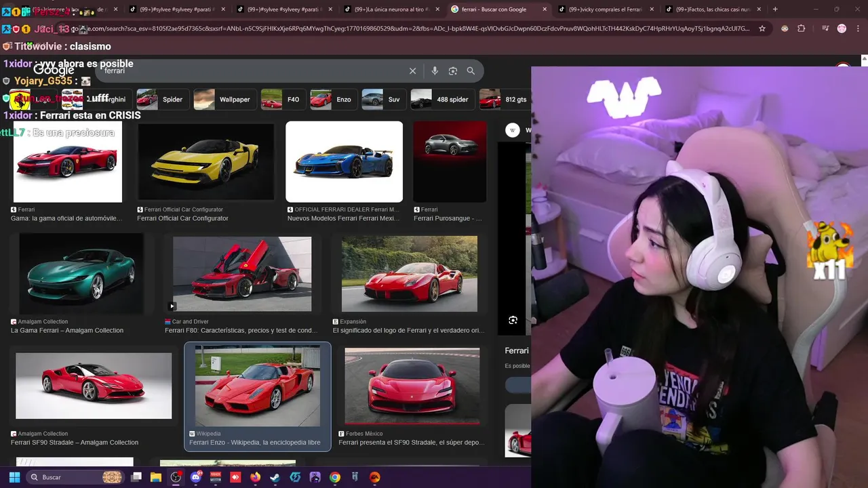This screenshot has width=868, height=488.
Task: Open yellow Ferrari Car Configurator image
Action: point(205,162)
